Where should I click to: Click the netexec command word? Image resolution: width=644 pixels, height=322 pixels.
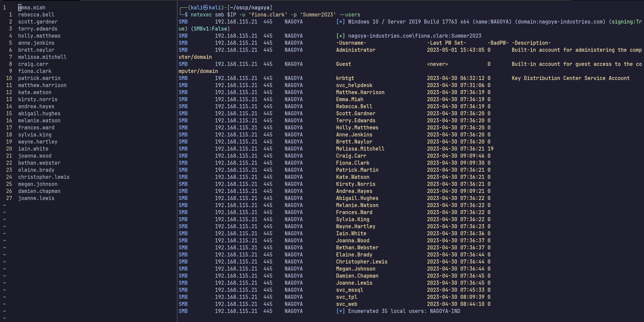pos(201,14)
